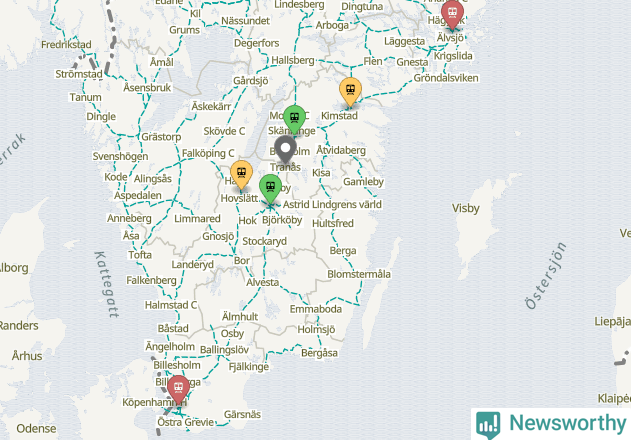Viewport: 631px width, 440px height.
Task: Click the orange train marker above Kimstad
Action: [350, 92]
